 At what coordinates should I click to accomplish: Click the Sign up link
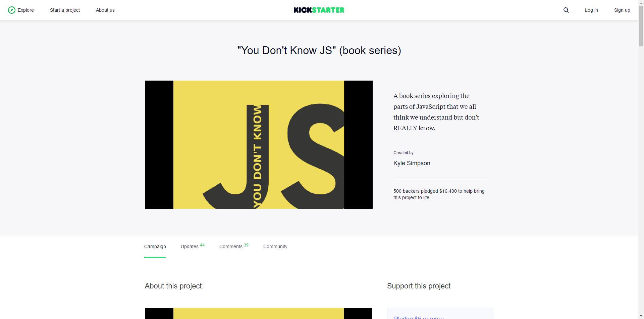click(622, 10)
